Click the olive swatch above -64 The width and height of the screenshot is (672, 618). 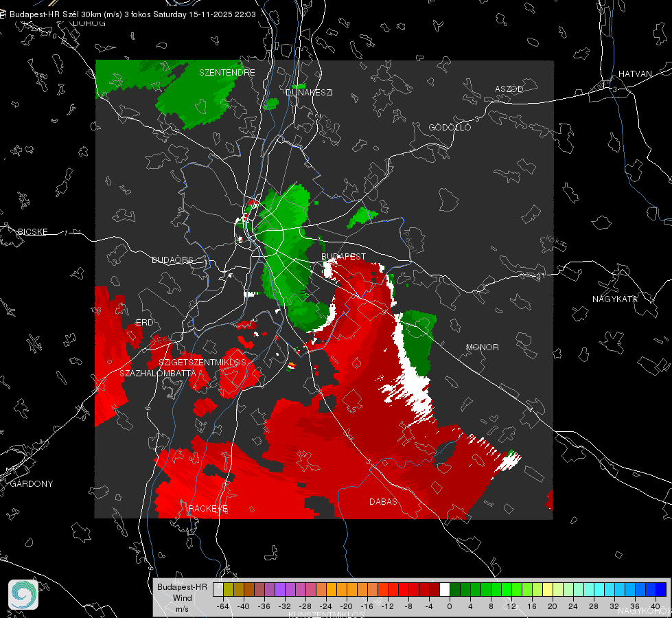pyautogui.click(x=229, y=590)
